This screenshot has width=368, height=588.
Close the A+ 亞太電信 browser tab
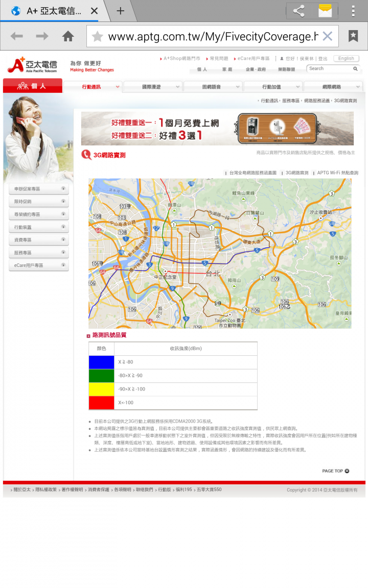94,11
